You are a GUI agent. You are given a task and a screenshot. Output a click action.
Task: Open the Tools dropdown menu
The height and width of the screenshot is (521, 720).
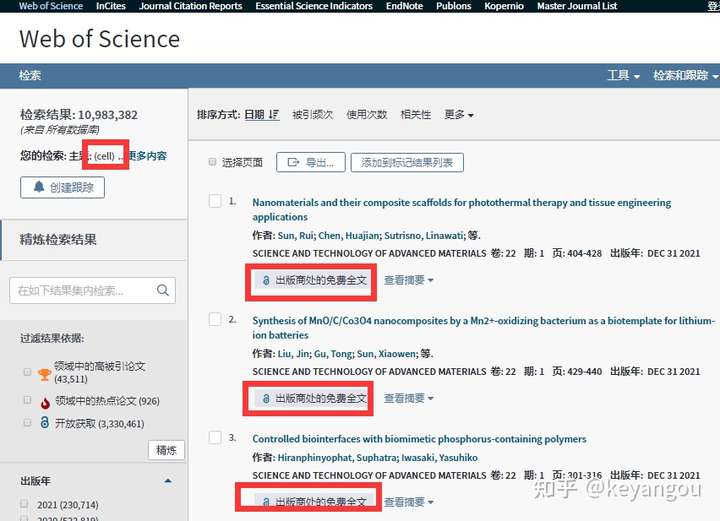coord(623,75)
